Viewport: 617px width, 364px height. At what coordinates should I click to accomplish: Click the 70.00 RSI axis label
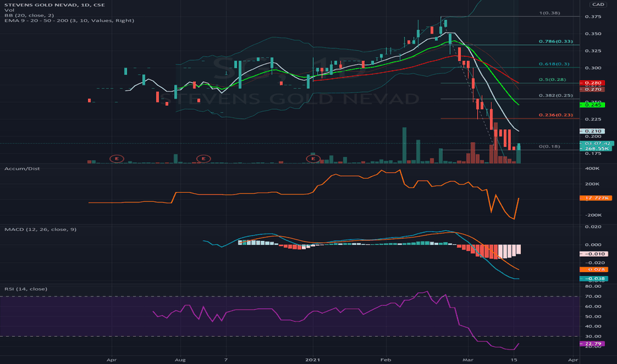pyautogui.click(x=593, y=296)
